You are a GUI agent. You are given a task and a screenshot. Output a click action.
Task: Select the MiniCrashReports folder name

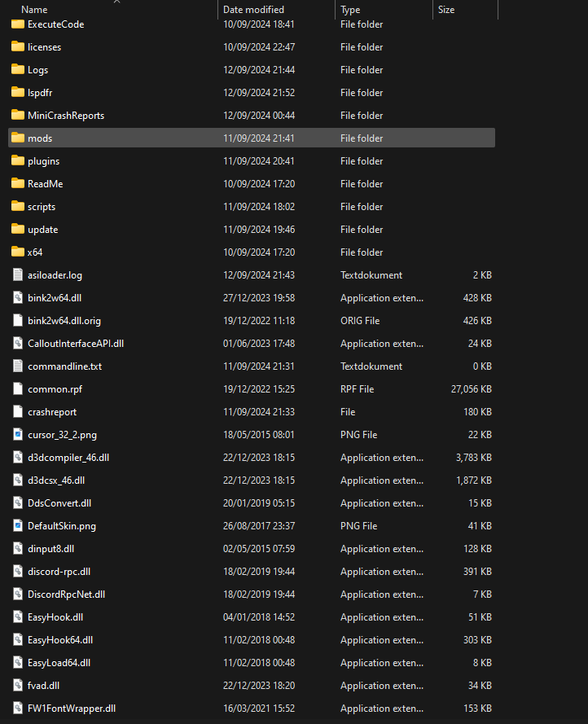[66, 116]
